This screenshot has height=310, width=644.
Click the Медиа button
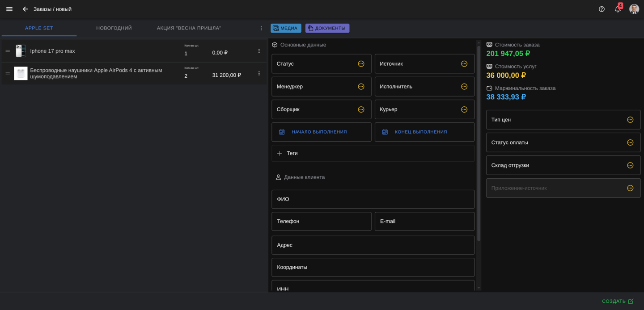click(x=286, y=28)
